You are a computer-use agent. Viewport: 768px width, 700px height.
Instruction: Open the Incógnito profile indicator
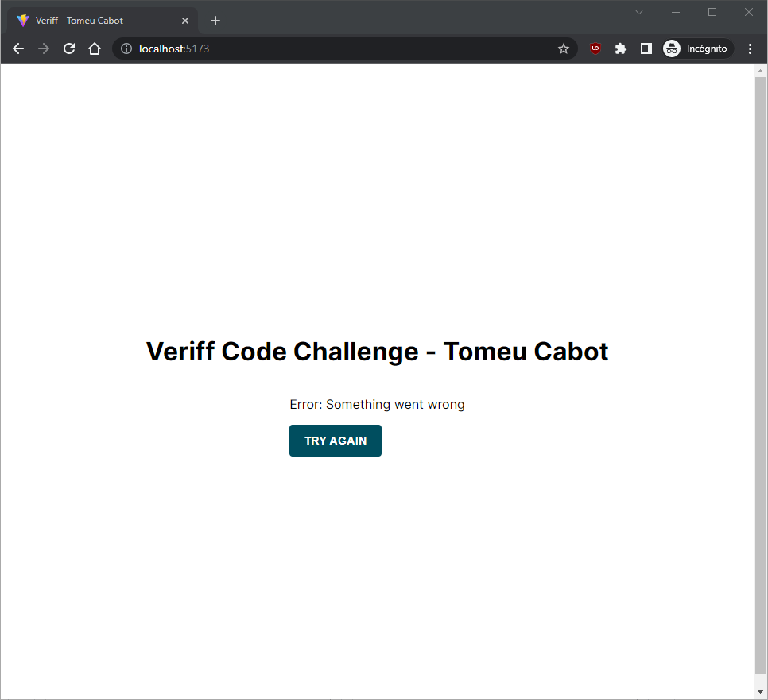click(697, 49)
